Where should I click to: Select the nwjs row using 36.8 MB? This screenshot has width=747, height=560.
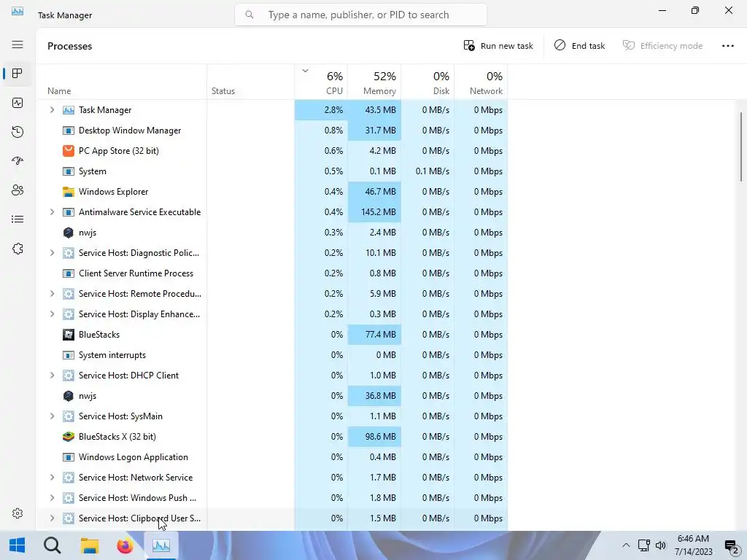[x=271, y=396]
